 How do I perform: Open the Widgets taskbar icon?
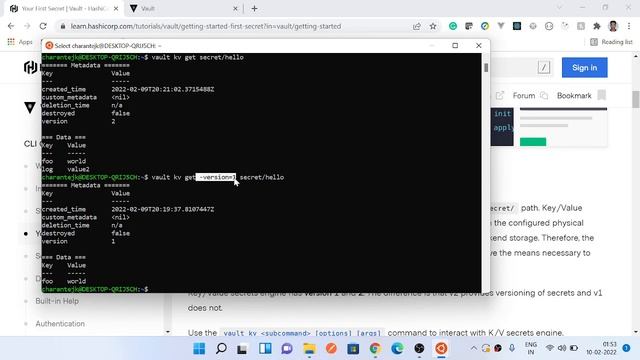265,349
